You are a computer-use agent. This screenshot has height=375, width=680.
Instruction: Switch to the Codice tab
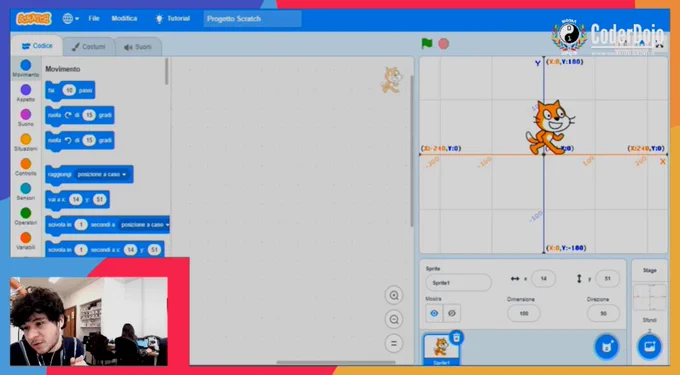point(37,46)
